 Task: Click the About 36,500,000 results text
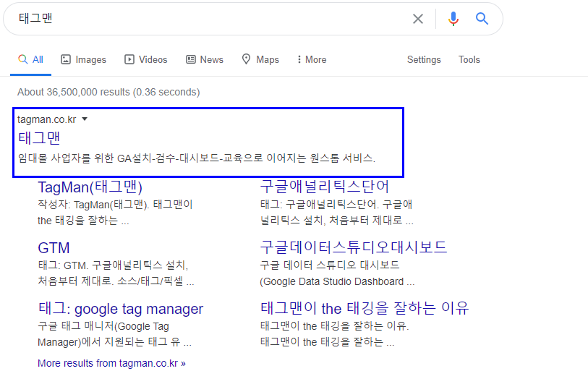click(108, 92)
